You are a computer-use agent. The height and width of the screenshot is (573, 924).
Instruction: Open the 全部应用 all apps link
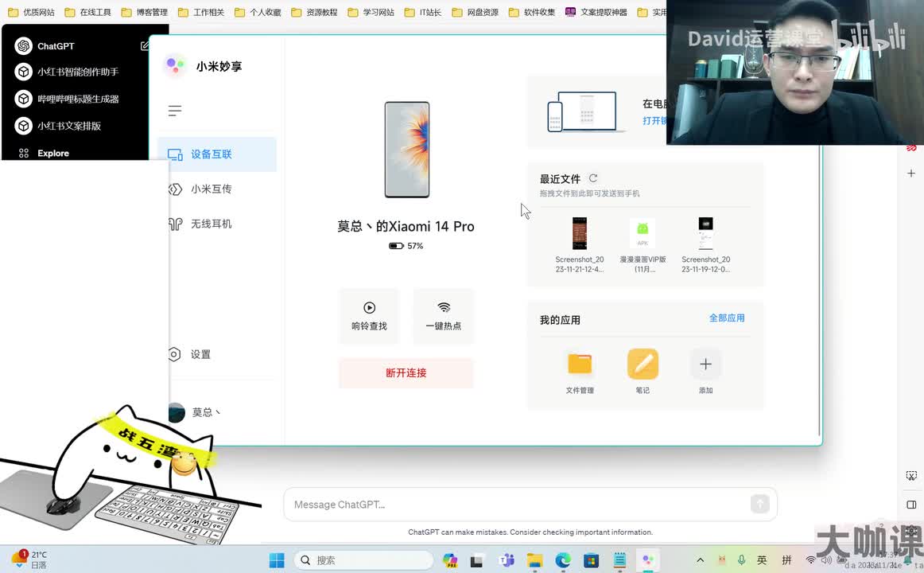(727, 318)
